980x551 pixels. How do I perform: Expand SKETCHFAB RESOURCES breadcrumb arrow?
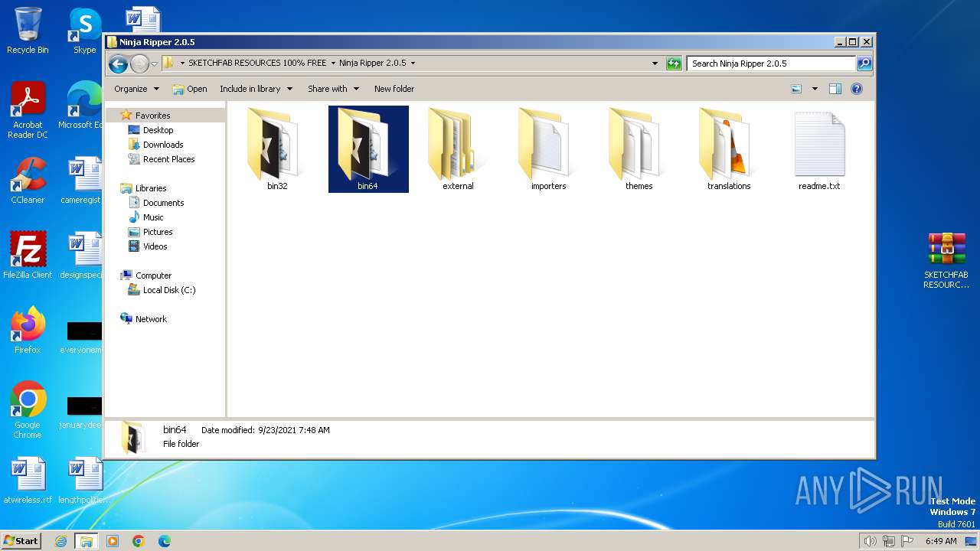click(333, 64)
